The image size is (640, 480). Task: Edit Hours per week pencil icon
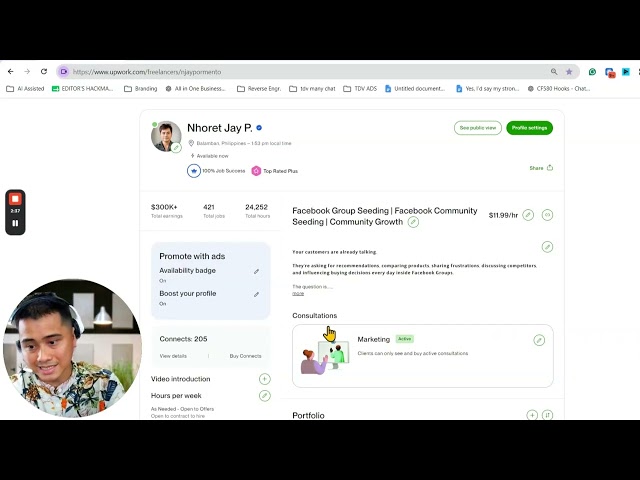pos(264,396)
